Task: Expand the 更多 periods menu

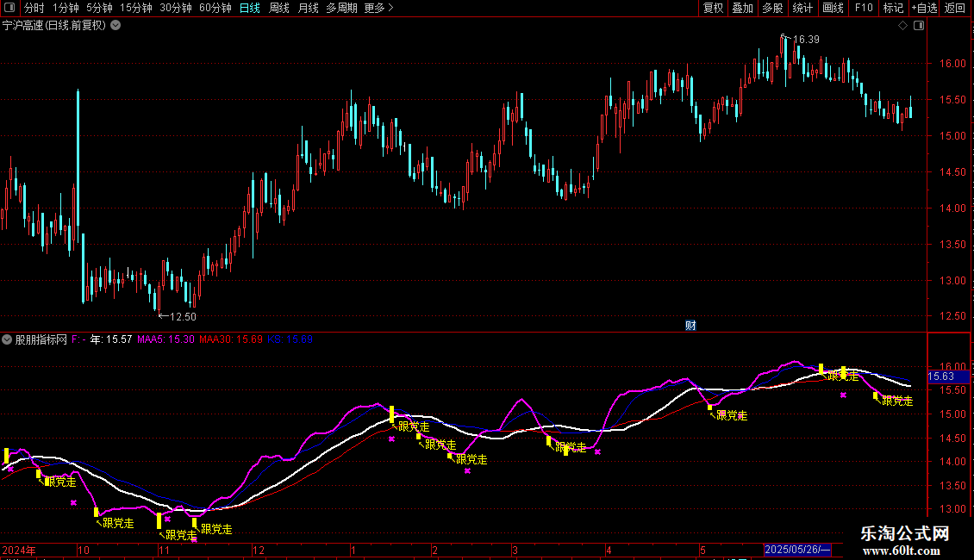Action: (x=378, y=8)
